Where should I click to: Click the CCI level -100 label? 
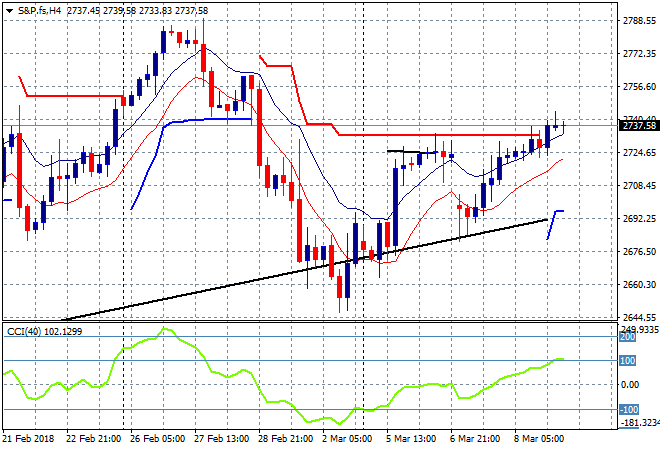(x=629, y=410)
